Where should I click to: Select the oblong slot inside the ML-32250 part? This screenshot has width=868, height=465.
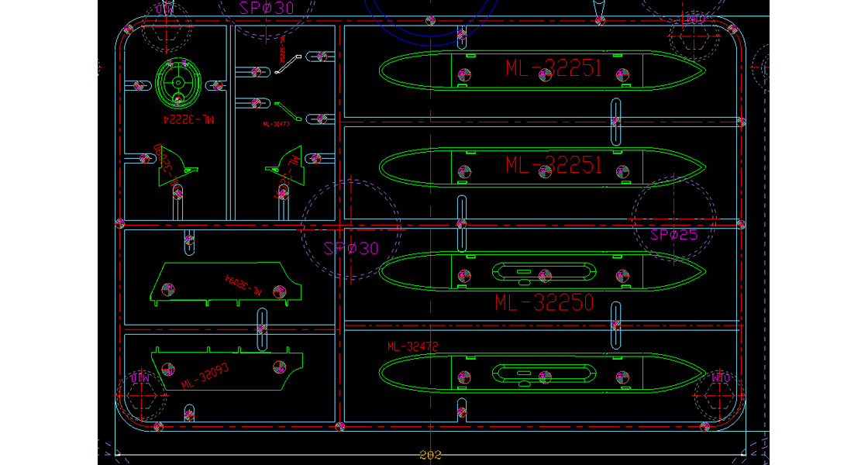click(543, 270)
